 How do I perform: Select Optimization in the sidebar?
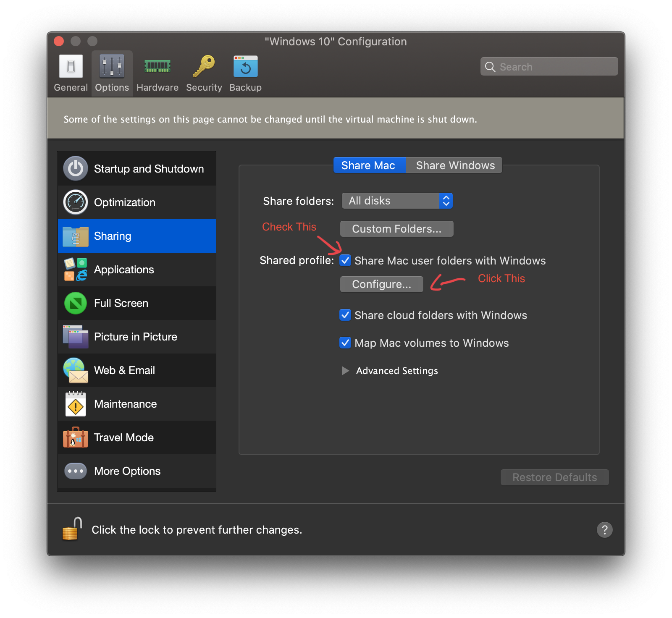[x=137, y=202]
